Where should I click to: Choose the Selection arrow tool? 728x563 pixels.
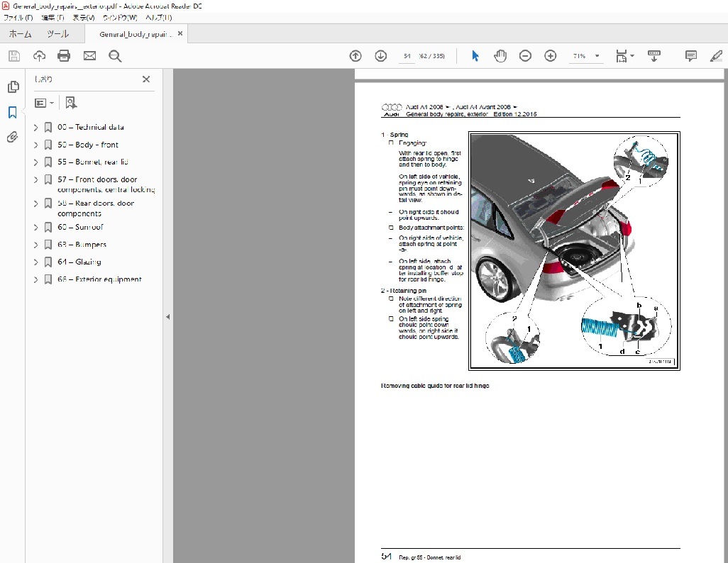[x=475, y=56]
